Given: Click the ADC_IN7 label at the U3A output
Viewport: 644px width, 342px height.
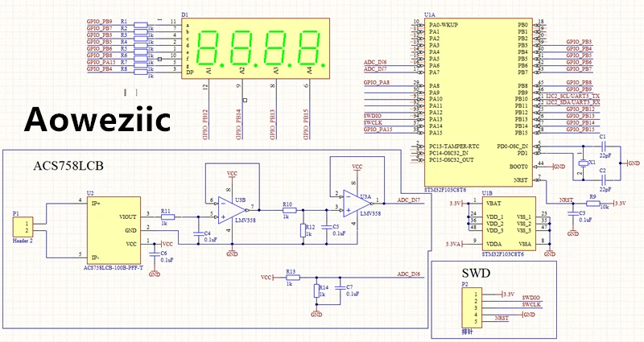Looking at the screenshot, I should [409, 200].
